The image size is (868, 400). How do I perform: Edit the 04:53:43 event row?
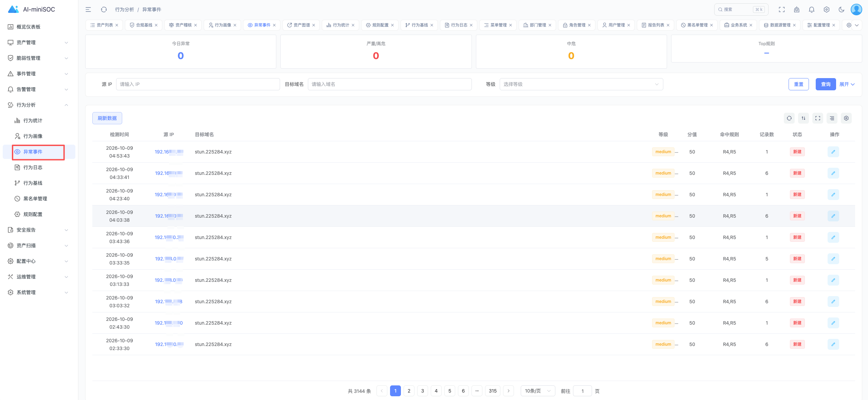pyautogui.click(x=833, y=152)
